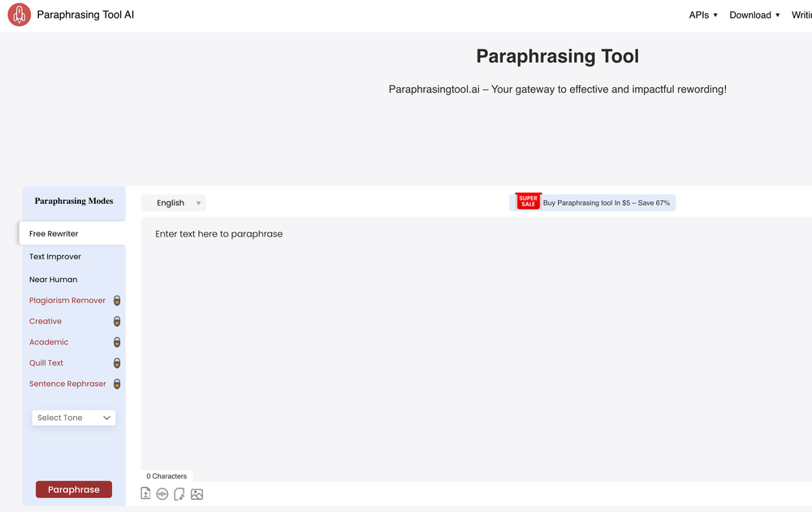
Task: Select the Plagiarism Remover mode
Action: 67,301
